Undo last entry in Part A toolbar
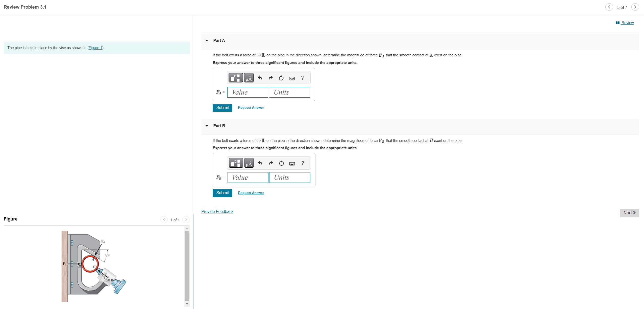 pyautogui.click(x=260, y=78)
